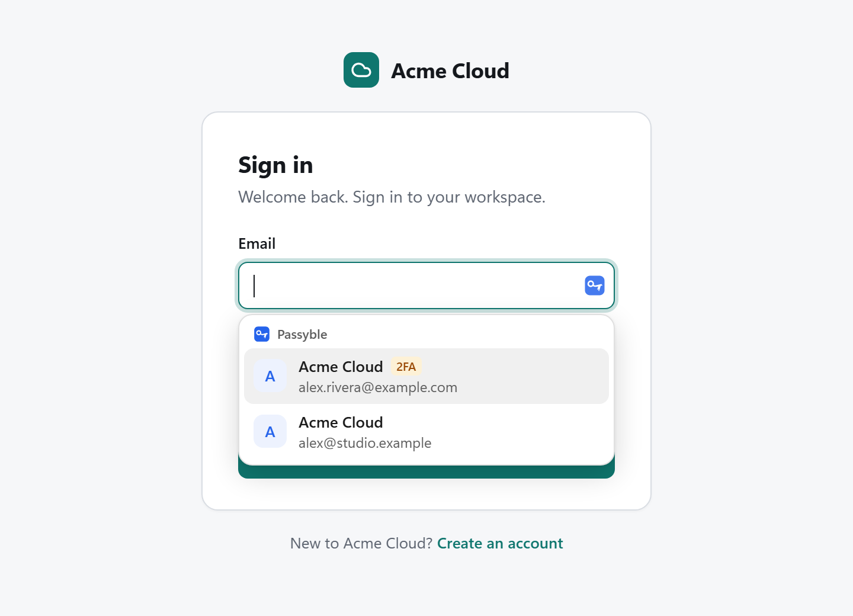Click the Passyble key icon in Email field
Screen dimensions: 853x616
click(x=595, y=285)
